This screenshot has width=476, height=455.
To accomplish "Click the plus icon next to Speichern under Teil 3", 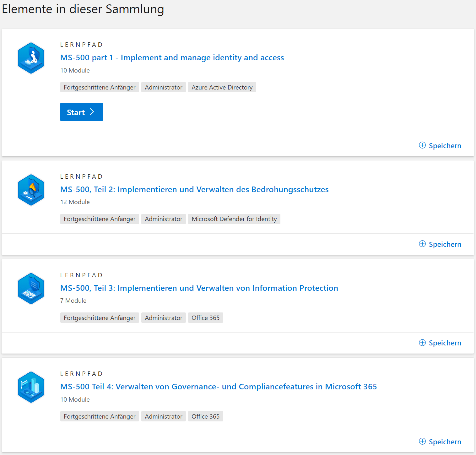I will pos(422,343).
